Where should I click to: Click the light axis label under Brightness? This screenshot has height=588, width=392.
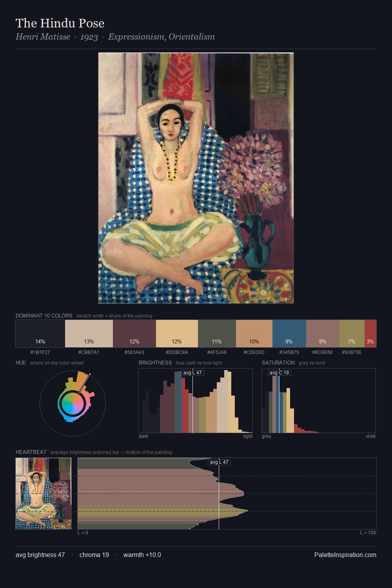(248, 436)
